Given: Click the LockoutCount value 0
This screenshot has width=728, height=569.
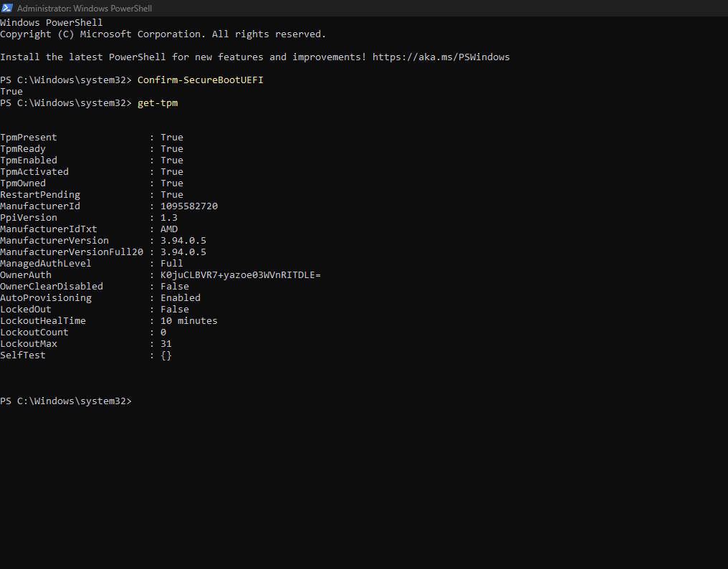Looking at the screenshot, I should [x=163, y=333].
